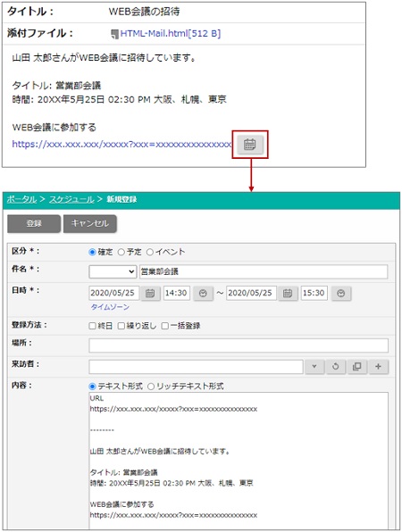Open the end time clock picker
Viewport: 402px width, 532px height.
[341, 294]
